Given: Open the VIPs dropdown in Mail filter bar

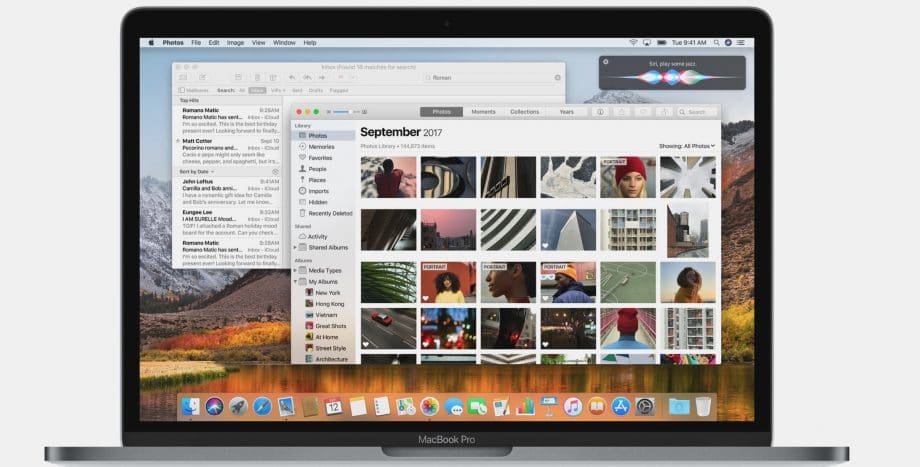Looking at the screenshot, I should point(278,90).
